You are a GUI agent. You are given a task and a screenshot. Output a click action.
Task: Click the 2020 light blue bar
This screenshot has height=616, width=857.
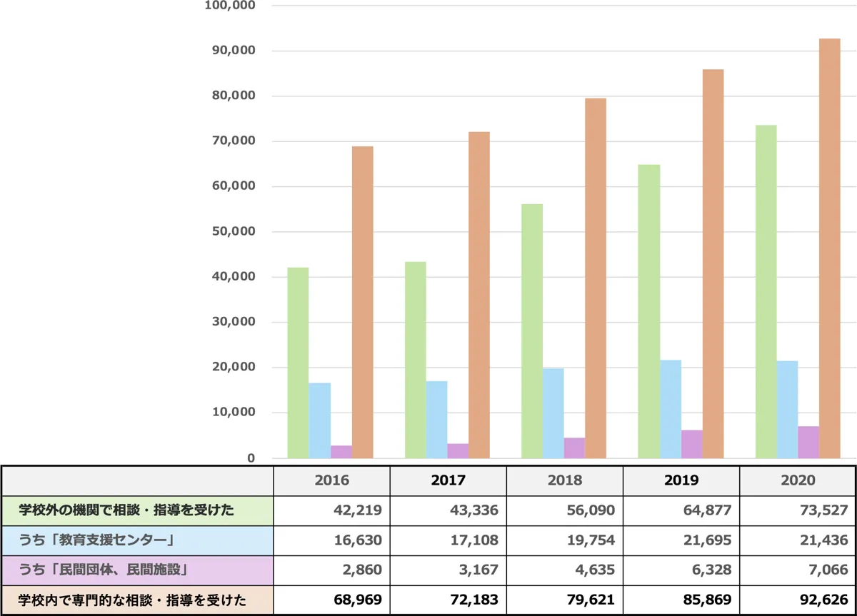(788, 410)
